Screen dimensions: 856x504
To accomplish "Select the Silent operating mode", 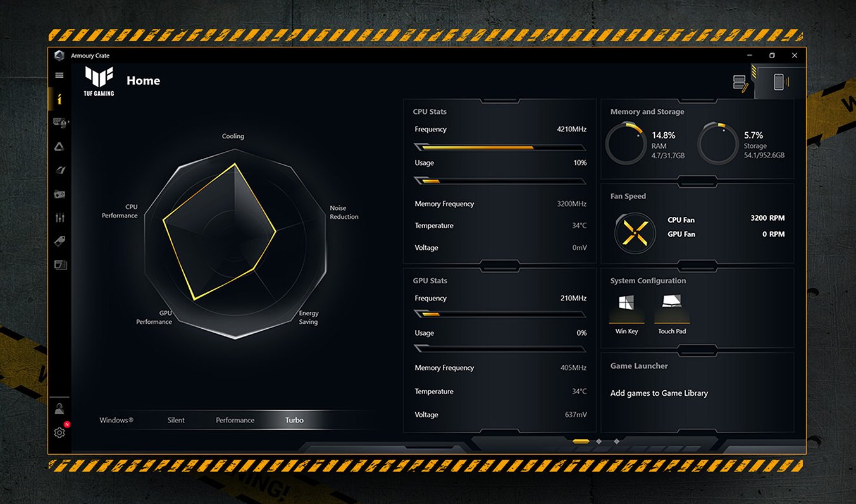I will coord(176,421).
